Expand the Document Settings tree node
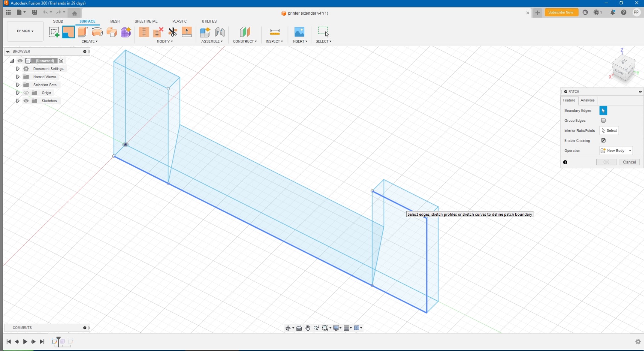Screen dimensions: 644x351 pos(18,69)
